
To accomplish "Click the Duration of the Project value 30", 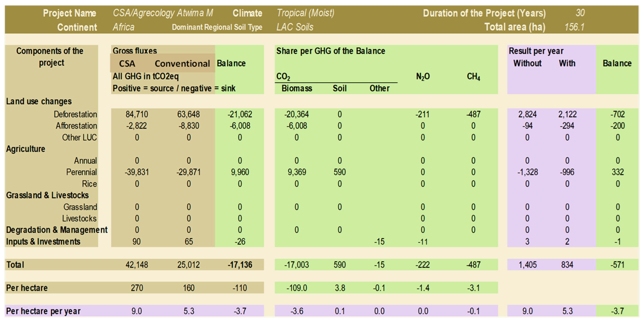I will [580, 13].
